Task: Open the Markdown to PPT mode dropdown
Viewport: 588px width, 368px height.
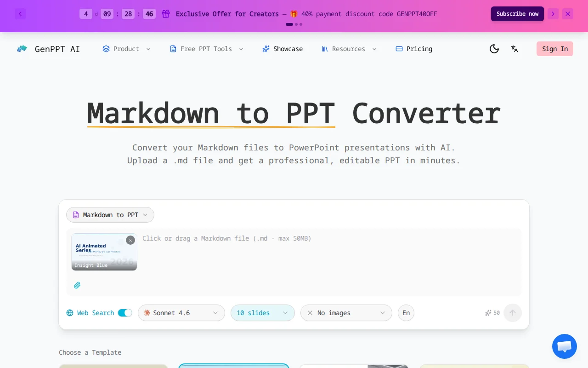Action: 110,215
